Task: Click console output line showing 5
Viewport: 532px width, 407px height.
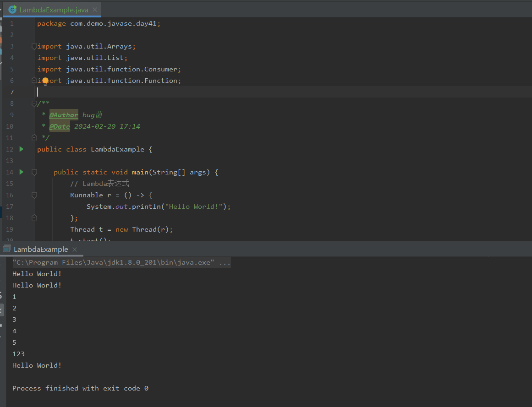Action: click(x=14, y=342)
